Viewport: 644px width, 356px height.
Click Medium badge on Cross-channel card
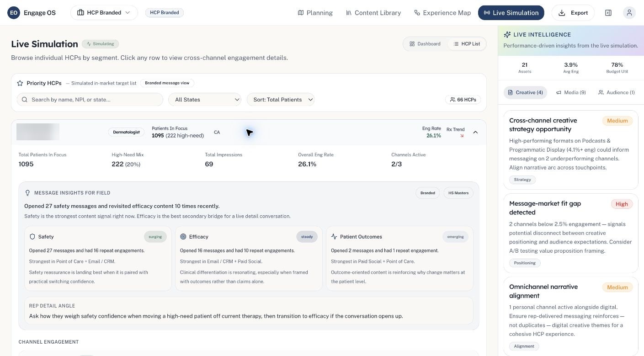[617, 121]
